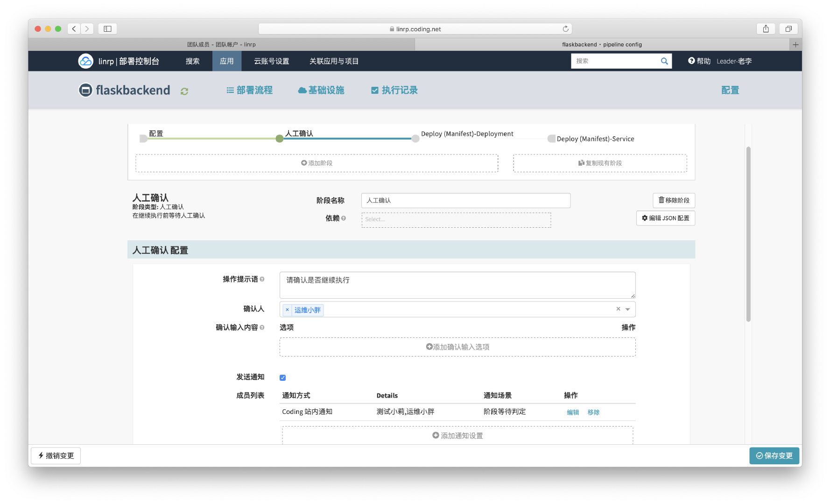Click the 编辑 link for Coding 站内通知
Viewport: 830px width, 504px height.
pos(573,412)
